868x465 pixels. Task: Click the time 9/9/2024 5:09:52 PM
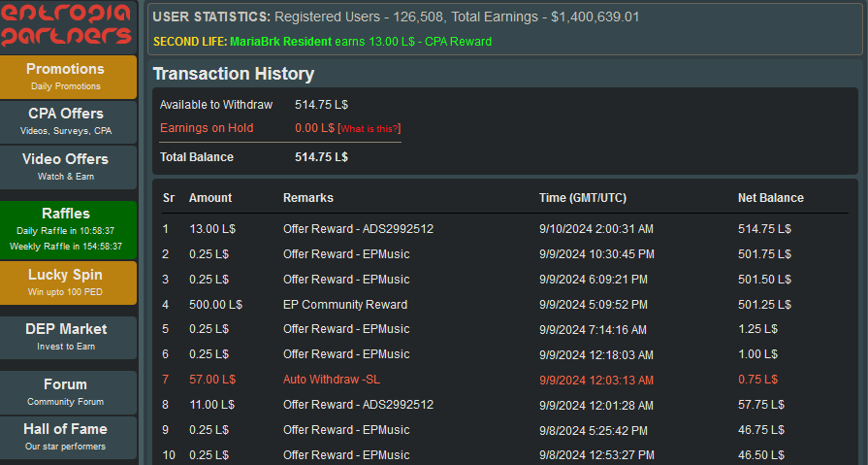(x=594, y=305)
